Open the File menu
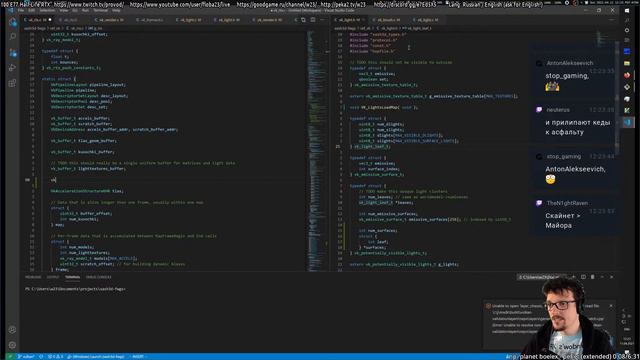This screenshot has width=640, height=360. (21, 10)
